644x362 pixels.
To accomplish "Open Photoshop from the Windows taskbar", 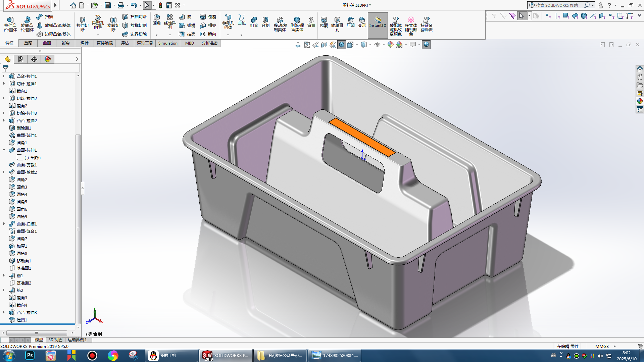I will pyautogui.click(x=30, y=355).
